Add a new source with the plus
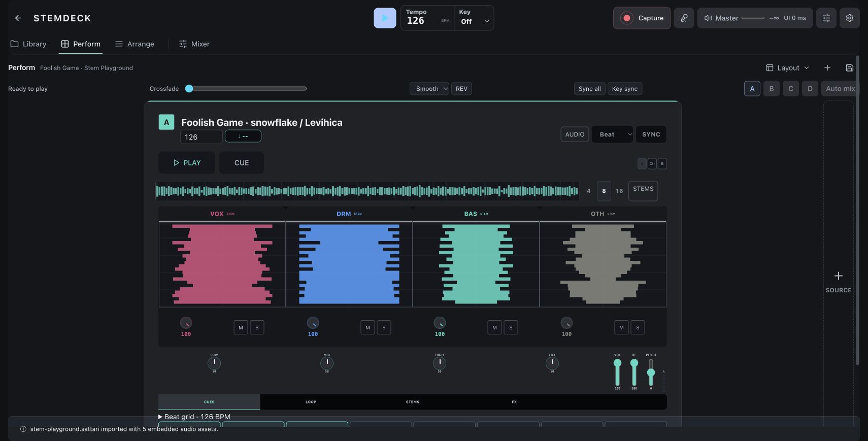868x441 pixels. coord(838,276)
